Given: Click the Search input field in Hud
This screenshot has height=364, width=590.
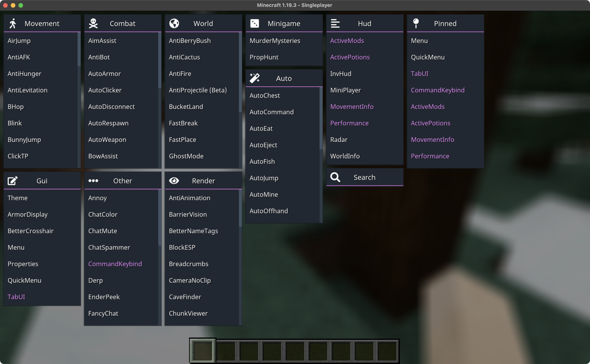Looking at the screenshot, I should [x=365, y=177].
